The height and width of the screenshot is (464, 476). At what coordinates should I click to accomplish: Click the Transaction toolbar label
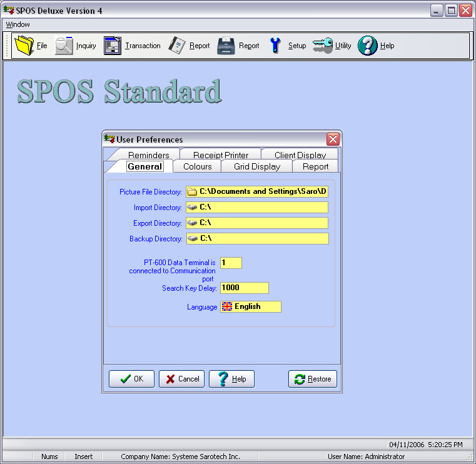pyautogui.click(x=143, y=46)
